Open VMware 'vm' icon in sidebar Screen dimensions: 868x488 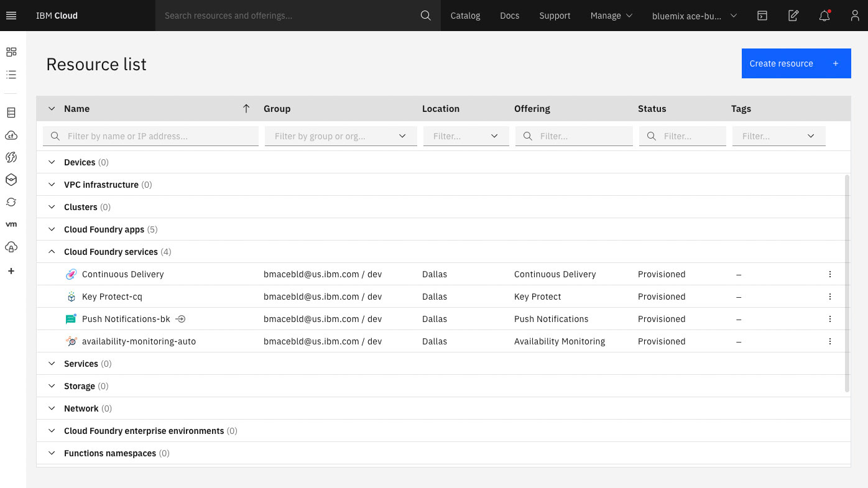tap(11, 224)
